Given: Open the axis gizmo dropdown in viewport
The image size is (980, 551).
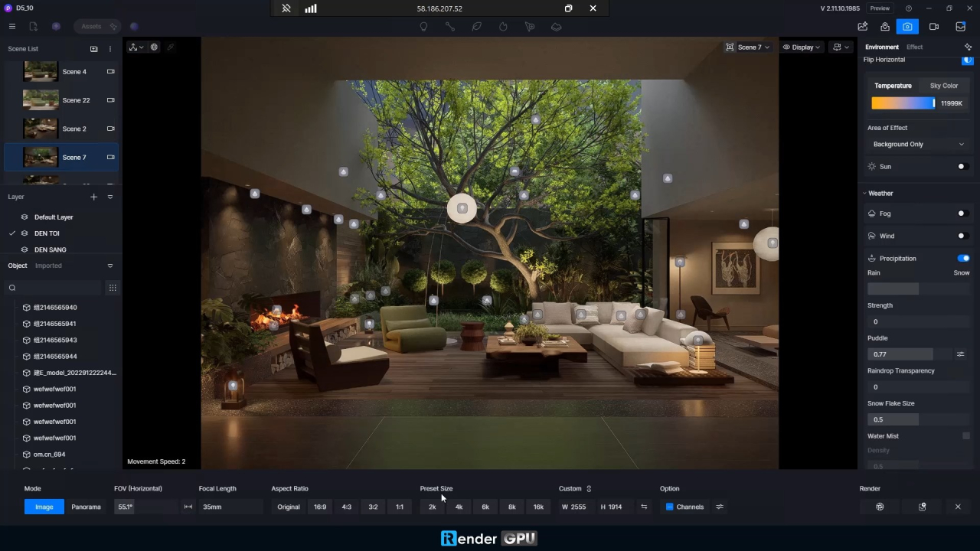Looking at the screenshot, I should click(x=136, y=47).
